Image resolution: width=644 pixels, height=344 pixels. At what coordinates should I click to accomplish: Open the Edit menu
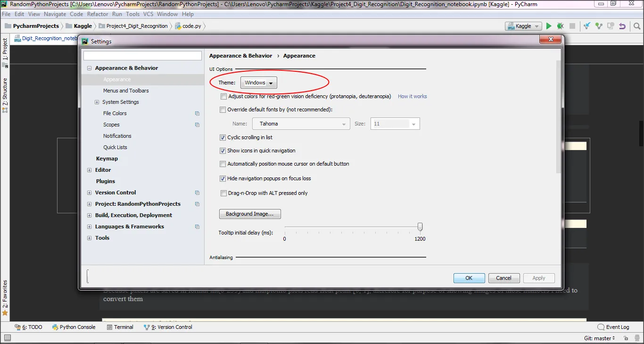coord(19,14)
